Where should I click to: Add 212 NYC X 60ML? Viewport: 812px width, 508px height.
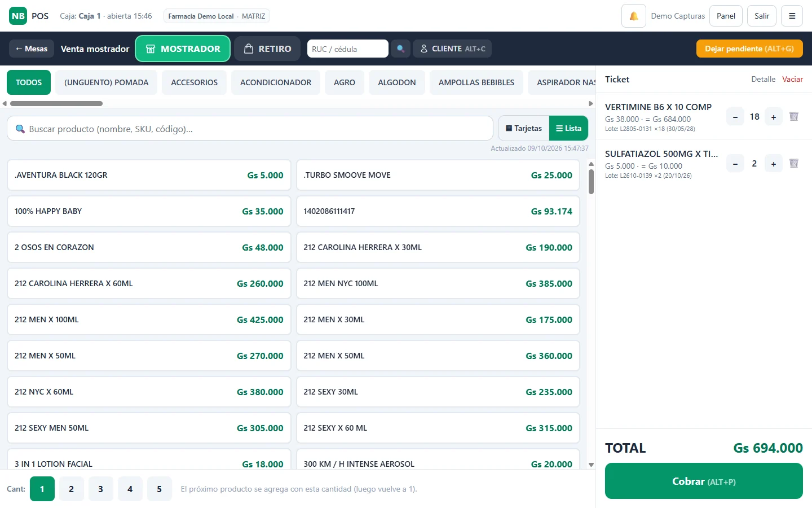pyautogui.click(x=149, y=392)
